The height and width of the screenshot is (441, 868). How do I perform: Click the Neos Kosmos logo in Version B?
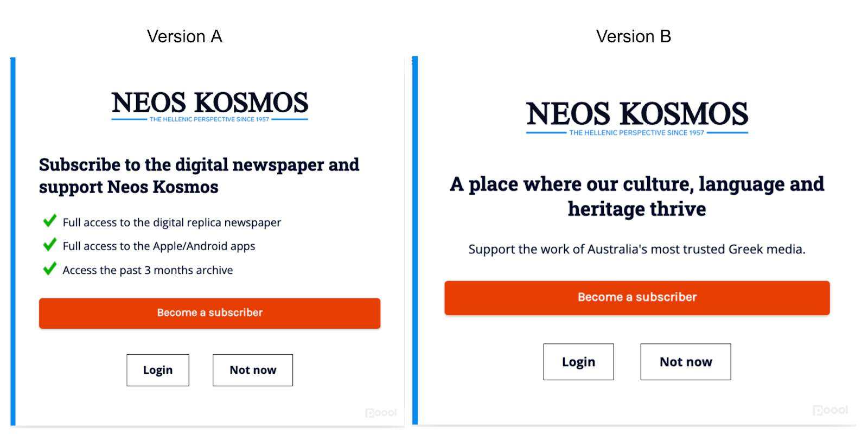click(636, 114)
